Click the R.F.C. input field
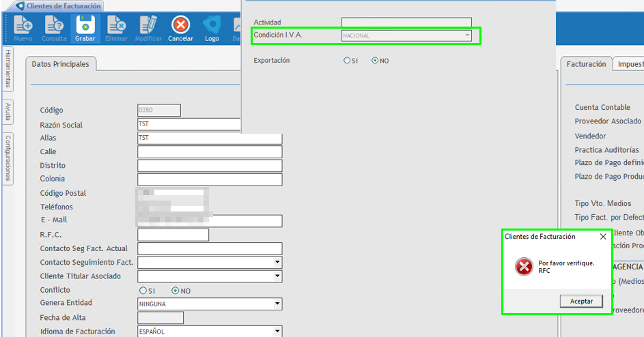644x337 pixels. pos(173,235)
